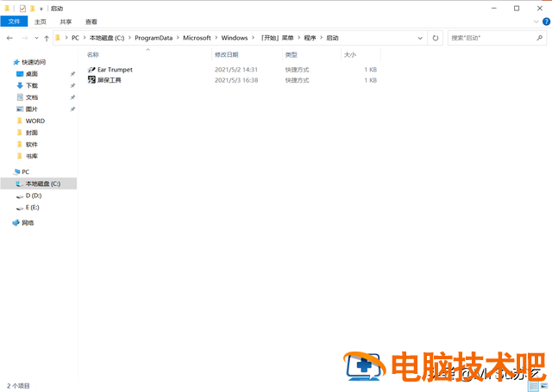Viewport: 552px width, 392px height.
Task: Click the Back navigation arrow
Action: [x=9, y=38]
